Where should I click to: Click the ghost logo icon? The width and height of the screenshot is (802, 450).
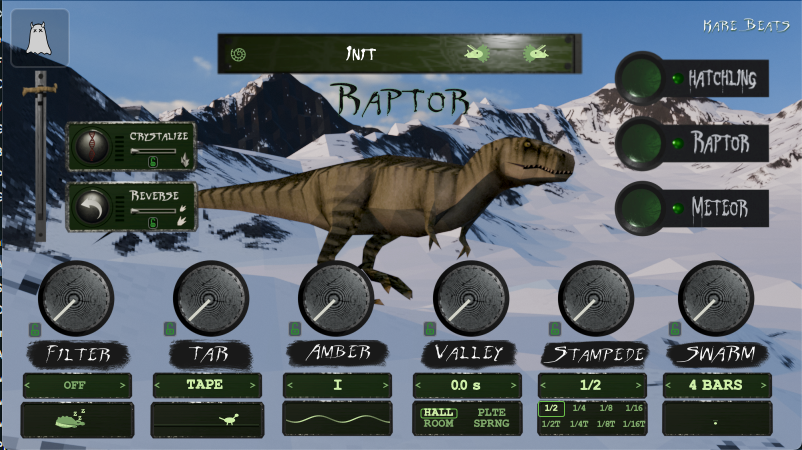point(39,38)
